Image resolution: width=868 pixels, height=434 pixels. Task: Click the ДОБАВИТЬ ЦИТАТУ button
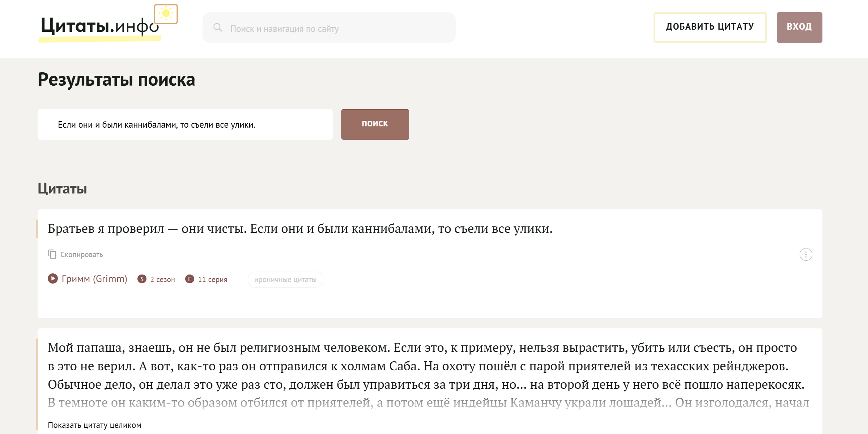710,27
